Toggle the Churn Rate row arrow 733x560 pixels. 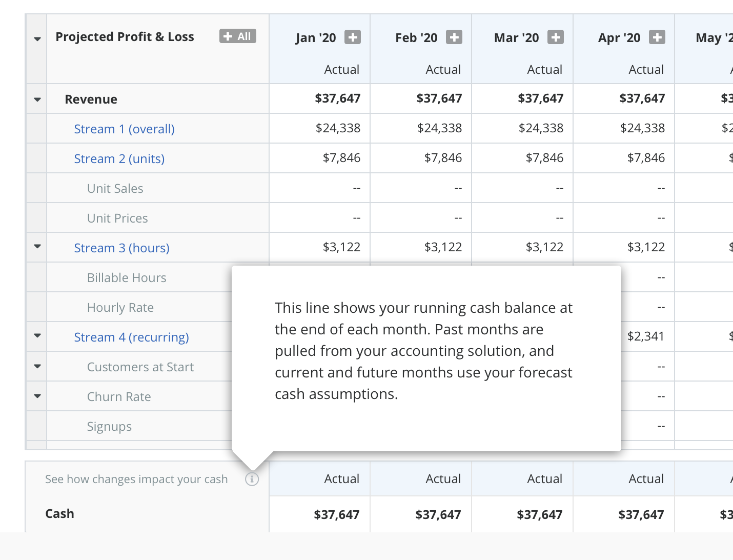coord(37,396)
